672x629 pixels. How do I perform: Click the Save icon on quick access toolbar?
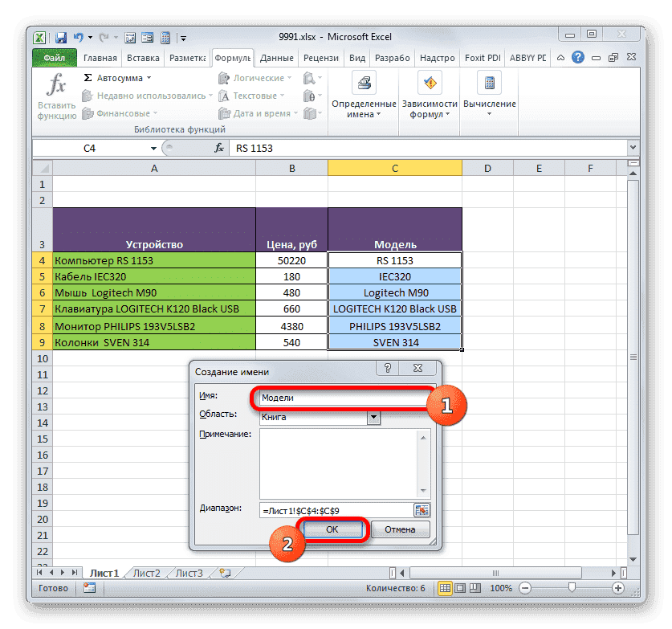(x=60, y=37)
